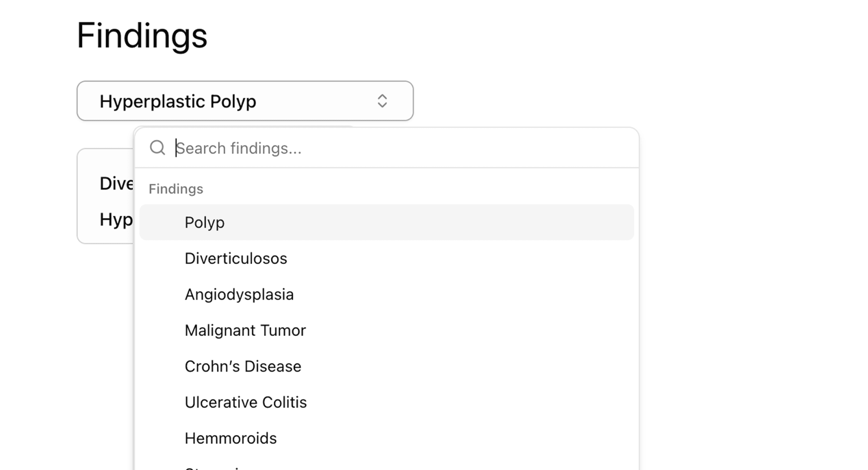The image size is (868, 470).
Task: Click the partially hidden "Hyp" card entry
Action: pyautogui.click(x=116, y=220)
